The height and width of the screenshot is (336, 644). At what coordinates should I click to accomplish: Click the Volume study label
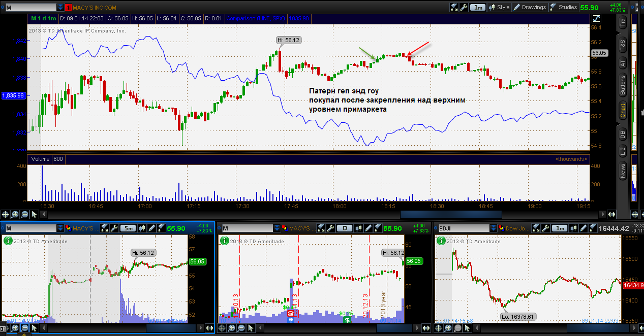point(40,159)
